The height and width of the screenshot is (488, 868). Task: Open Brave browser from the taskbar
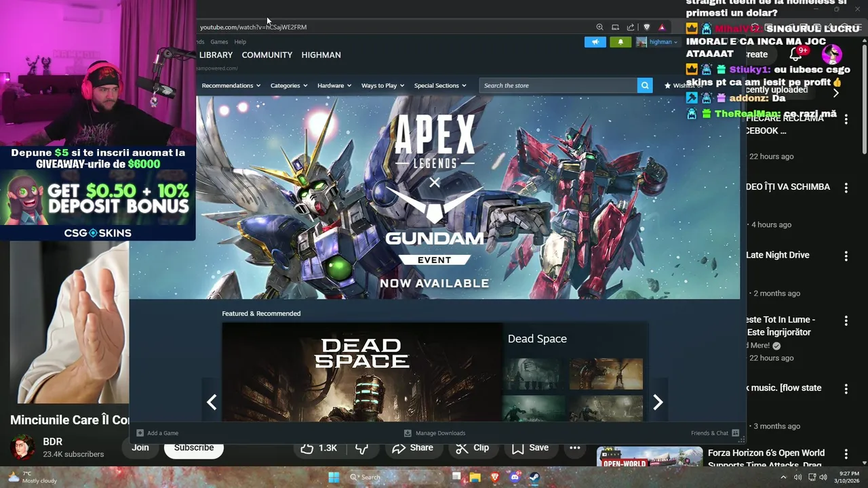495,477
